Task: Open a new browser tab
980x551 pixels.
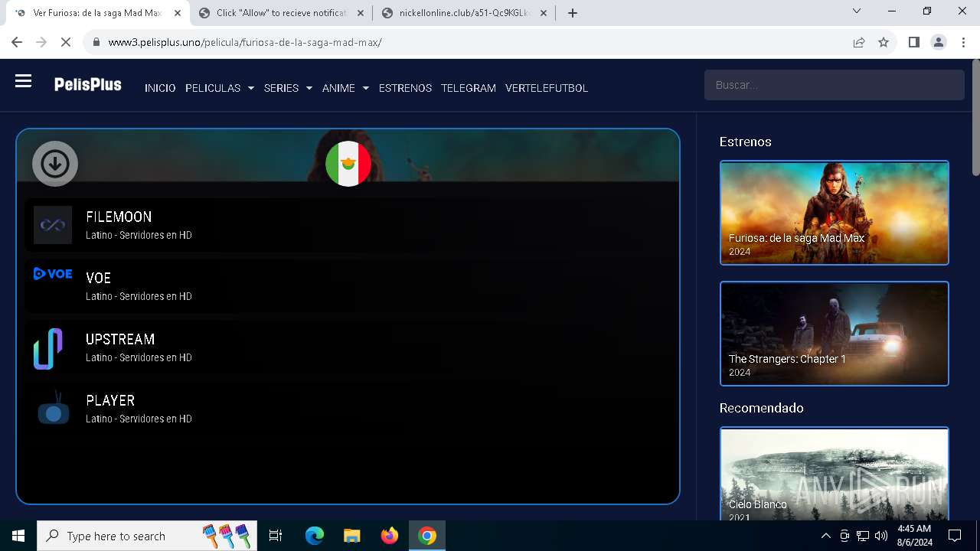Action: 573,13
